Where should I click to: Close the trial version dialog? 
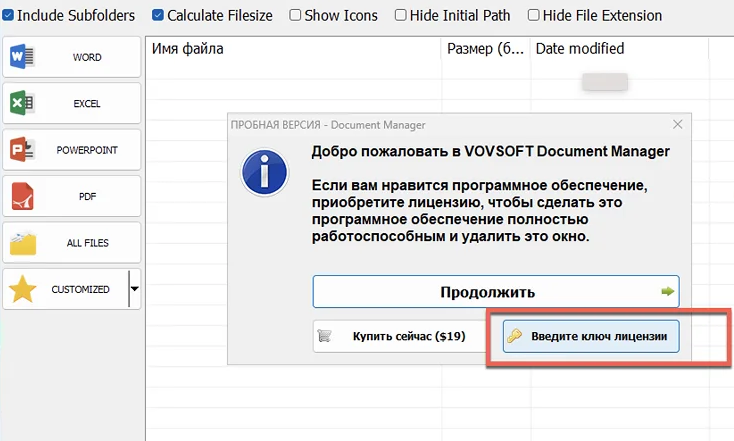[677, 125]
